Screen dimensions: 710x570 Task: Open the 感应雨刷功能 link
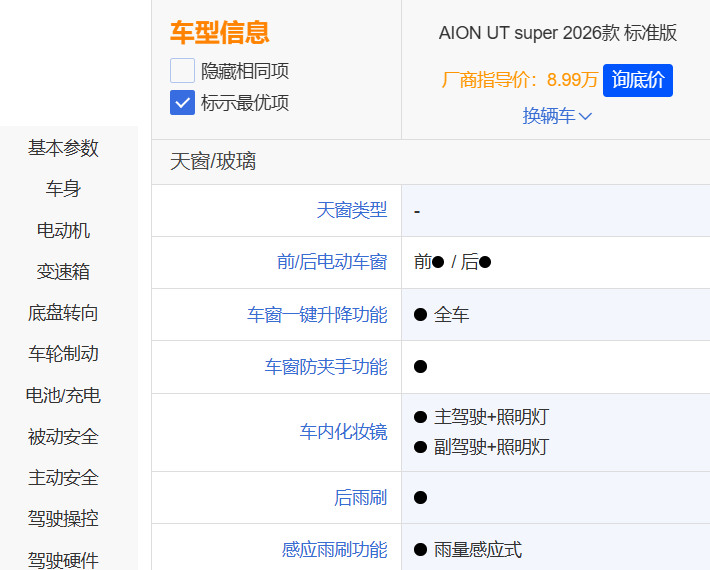point(334,550)
